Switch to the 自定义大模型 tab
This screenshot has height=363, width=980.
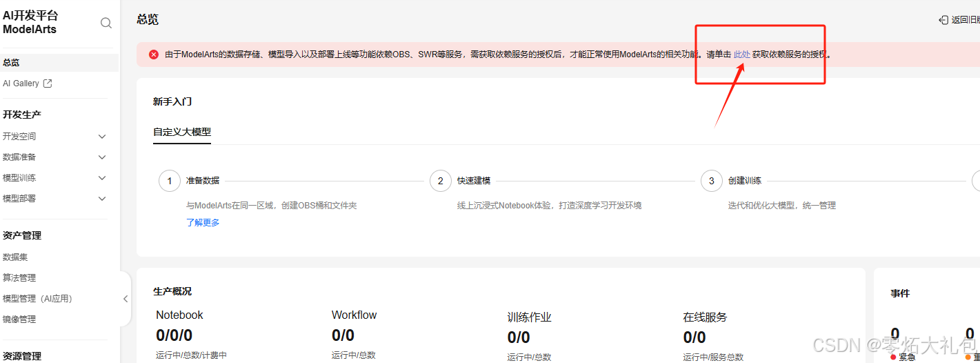182,133
